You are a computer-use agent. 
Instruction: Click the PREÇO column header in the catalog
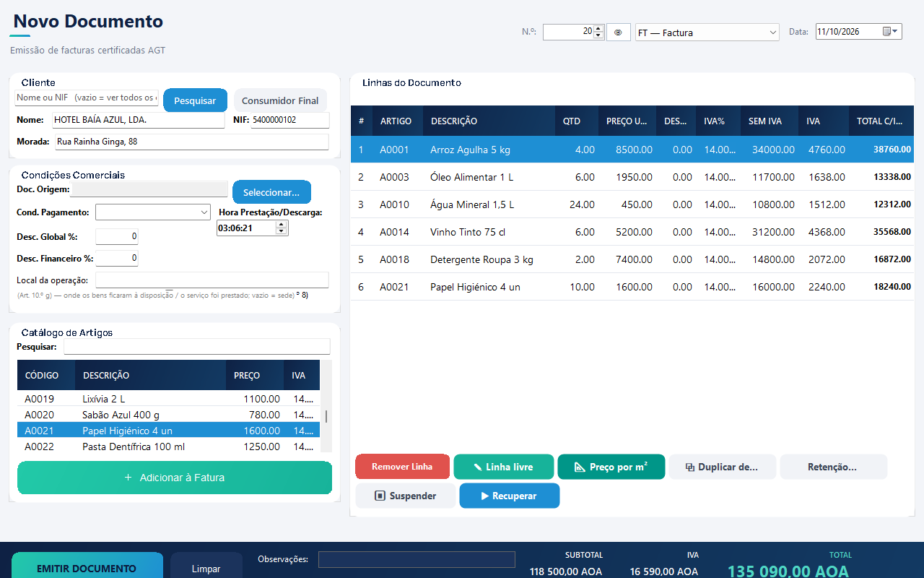(x=255, y=376)
